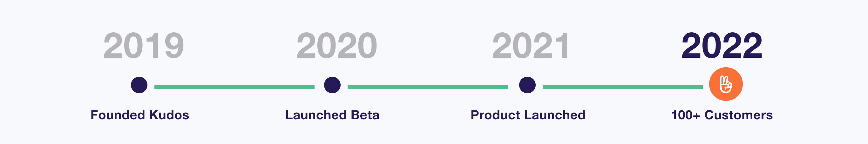Click the 2019 year heading

[x=144, y=45]
